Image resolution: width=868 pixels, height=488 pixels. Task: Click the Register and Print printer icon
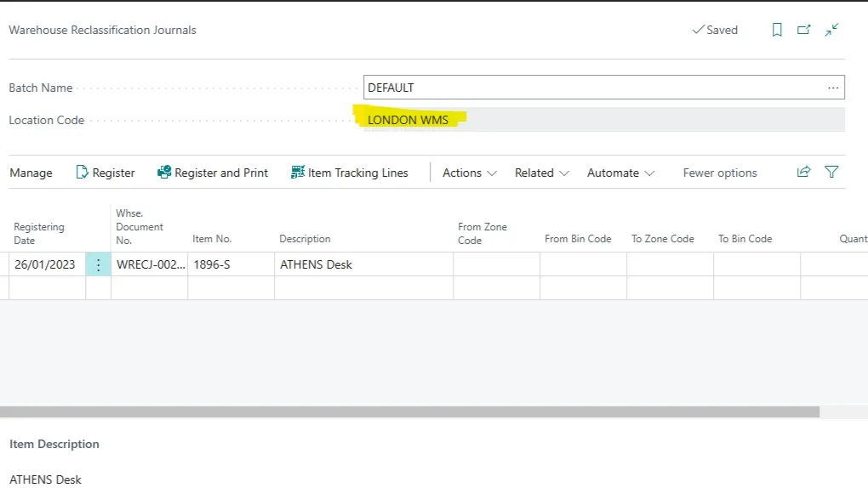click(x=164, y=173)
